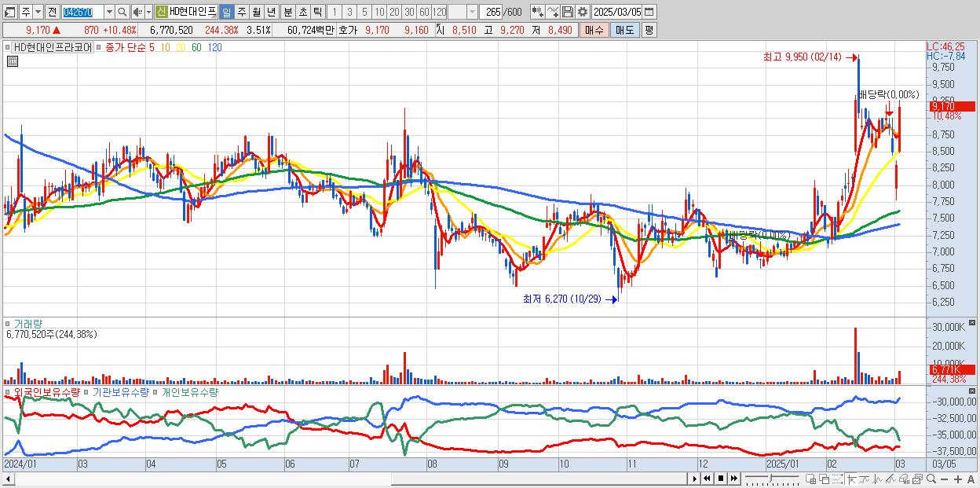Click the 매수 buy button
The height and width of the screenshot is (488, 980).
(x=594, y=30)
